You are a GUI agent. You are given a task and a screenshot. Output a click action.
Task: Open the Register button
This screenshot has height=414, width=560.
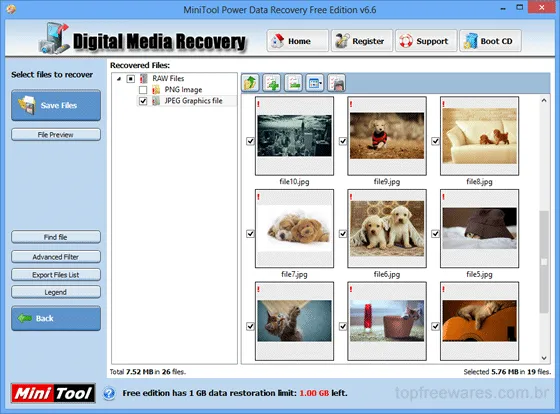[362, 41]
